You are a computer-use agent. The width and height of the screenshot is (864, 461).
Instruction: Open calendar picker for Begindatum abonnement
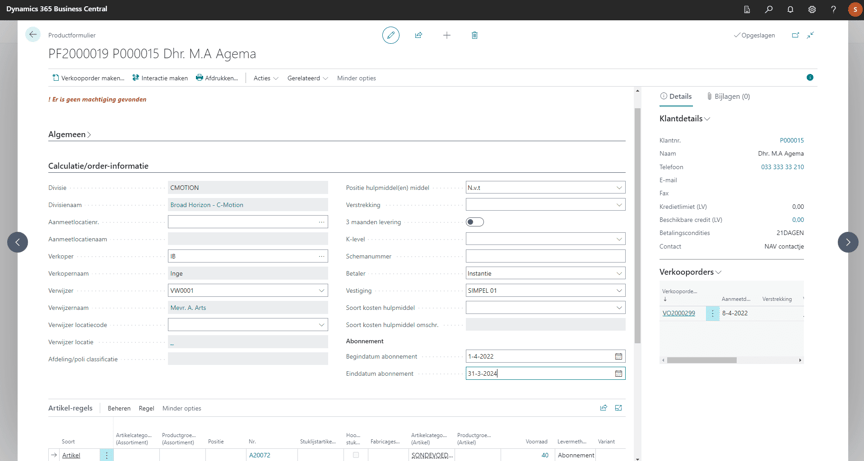[618, 356]
